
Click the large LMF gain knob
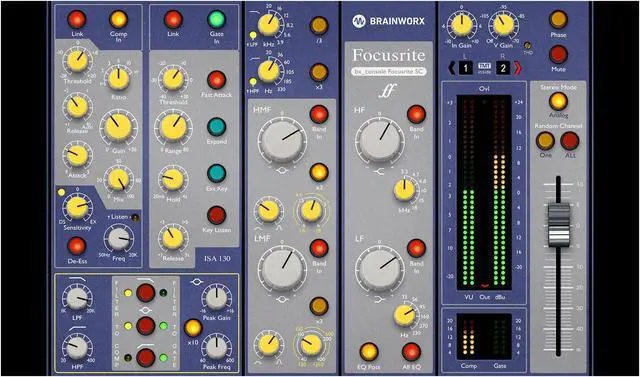pyautogui.click(x=282, y=268)
